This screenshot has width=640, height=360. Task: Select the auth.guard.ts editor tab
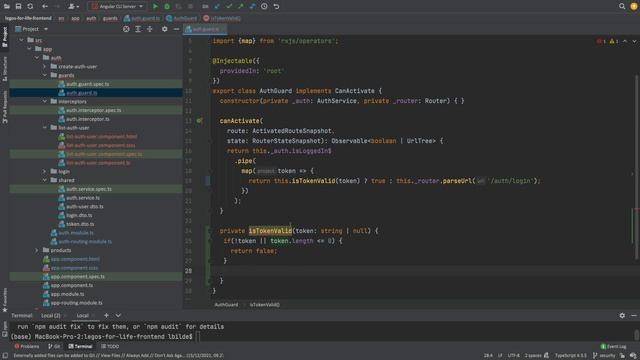tap(204, 29)
